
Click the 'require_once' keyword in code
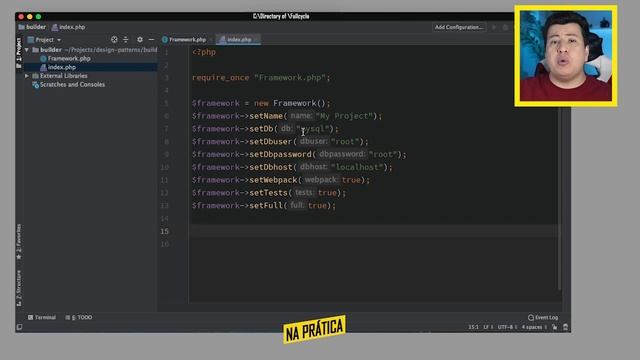pyautogui.click(x=220, y=78)
